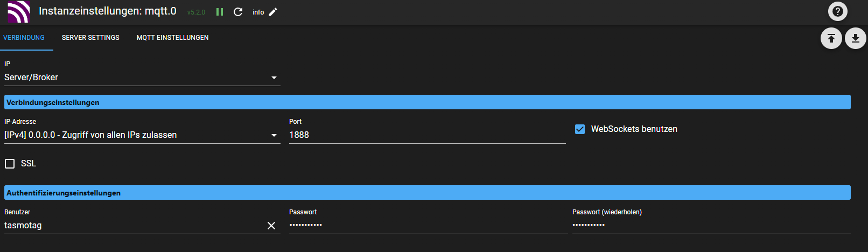Switch to the Server Settings tab

pos(90,38)
